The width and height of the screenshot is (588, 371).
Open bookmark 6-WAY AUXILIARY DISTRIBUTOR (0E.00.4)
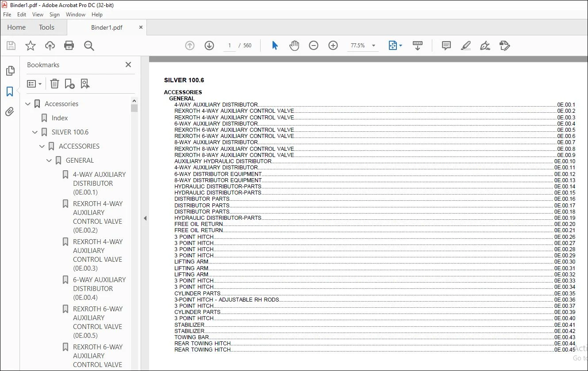99,289
